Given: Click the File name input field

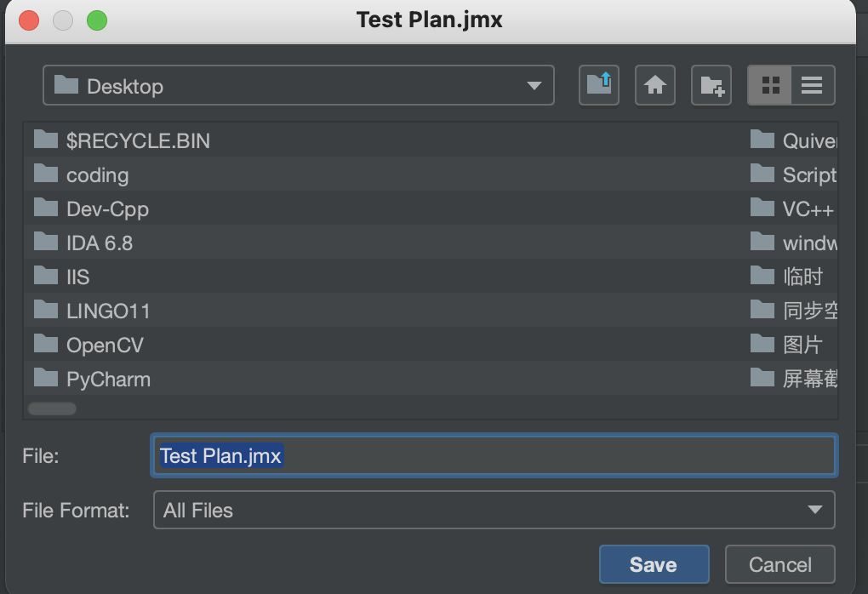Looking at the screenshot, I should (494, 456).
